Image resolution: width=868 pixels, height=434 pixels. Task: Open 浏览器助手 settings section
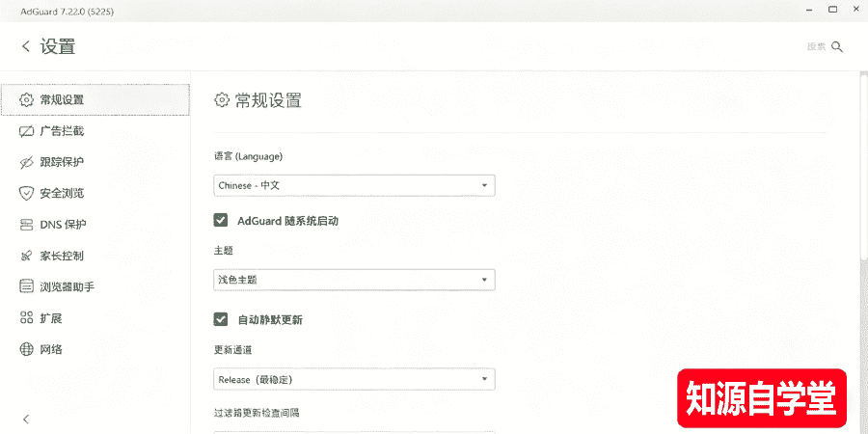[95, 286]
